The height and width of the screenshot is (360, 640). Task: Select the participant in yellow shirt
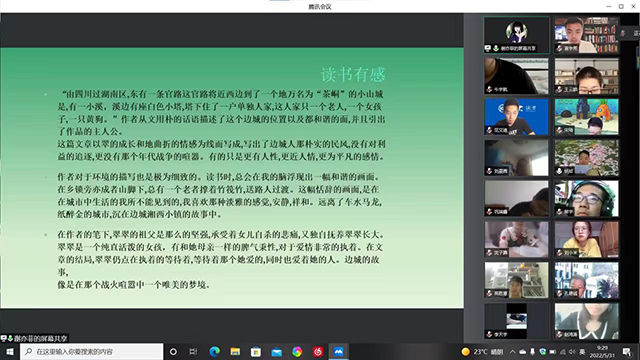click(x=587, y=239)
